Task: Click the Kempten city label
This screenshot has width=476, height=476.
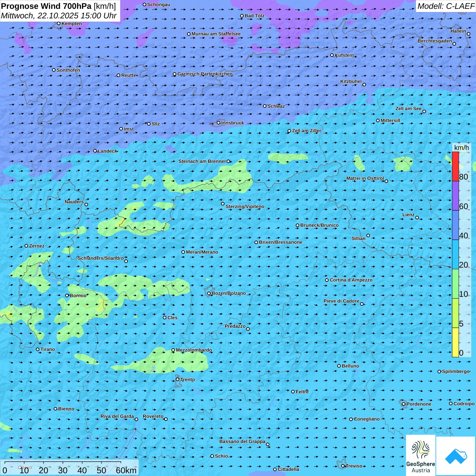Action: tap(72, 23)
